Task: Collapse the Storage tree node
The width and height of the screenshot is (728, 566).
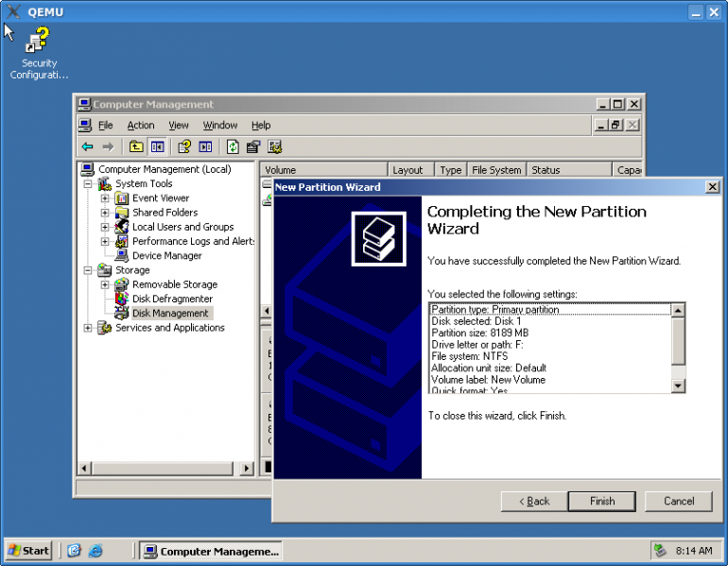Action: point(89,270)
